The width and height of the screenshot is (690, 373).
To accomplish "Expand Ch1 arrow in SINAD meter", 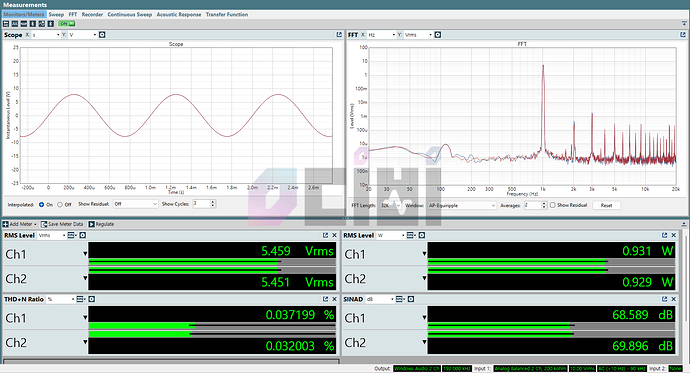I will (424, 318).
